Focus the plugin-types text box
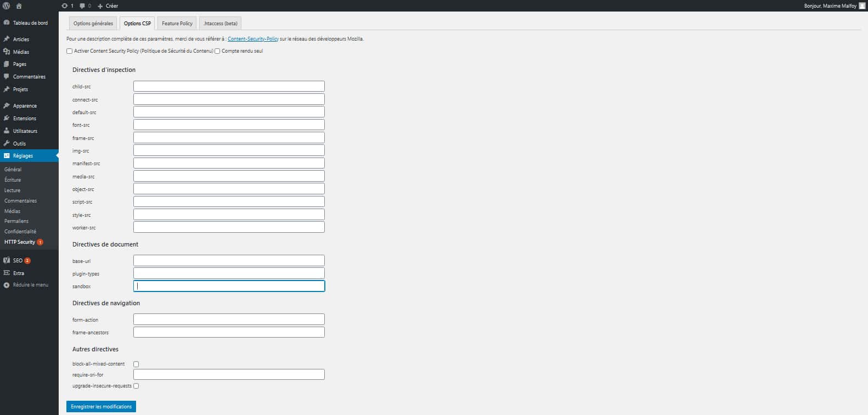Image resolution: width=868 pixels, height=415 pixels. pos(229,273)
